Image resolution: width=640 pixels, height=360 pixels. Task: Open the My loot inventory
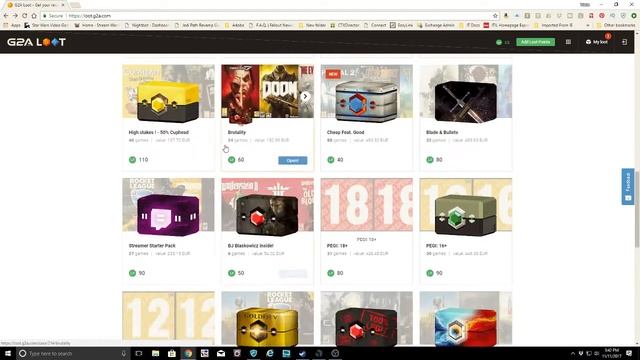pyautogui.click(x=597, y=42)
